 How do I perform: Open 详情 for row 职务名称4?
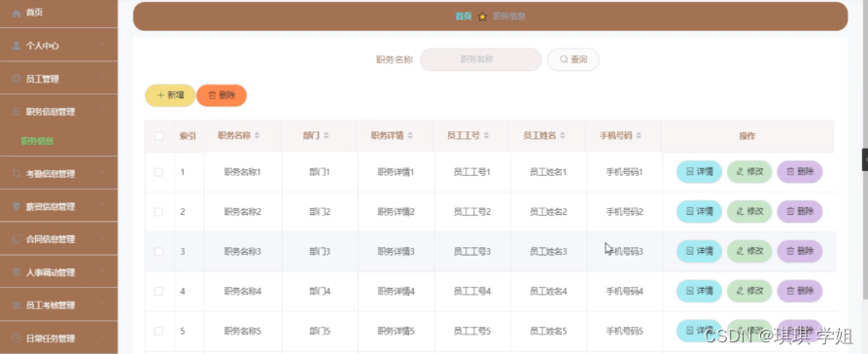click(699, 291)
